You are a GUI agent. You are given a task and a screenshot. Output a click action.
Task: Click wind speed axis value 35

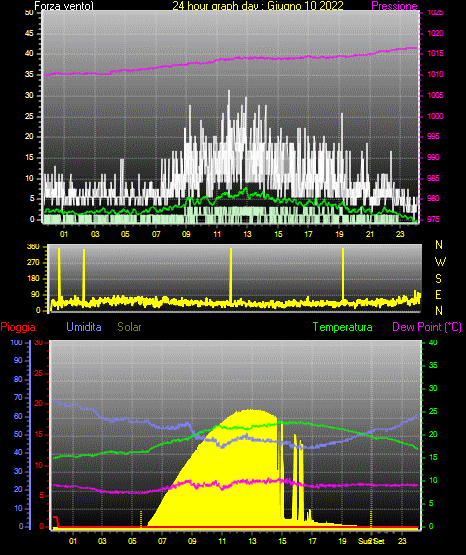click(29, 74)
